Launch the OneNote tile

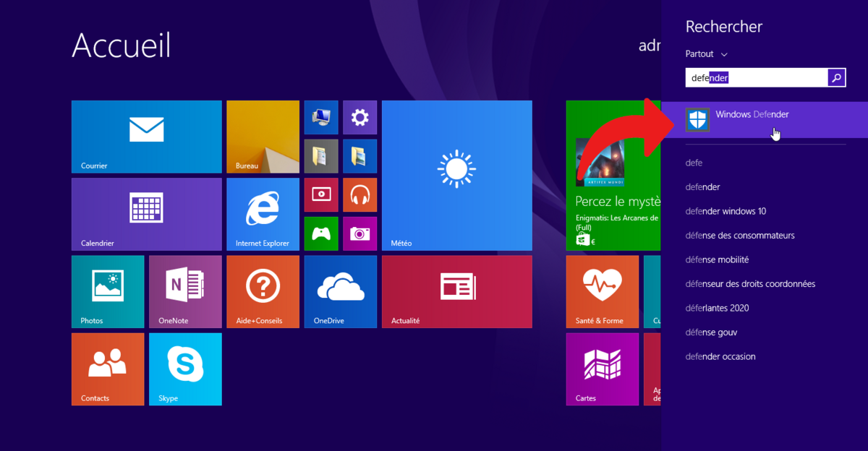coord(185,291)
